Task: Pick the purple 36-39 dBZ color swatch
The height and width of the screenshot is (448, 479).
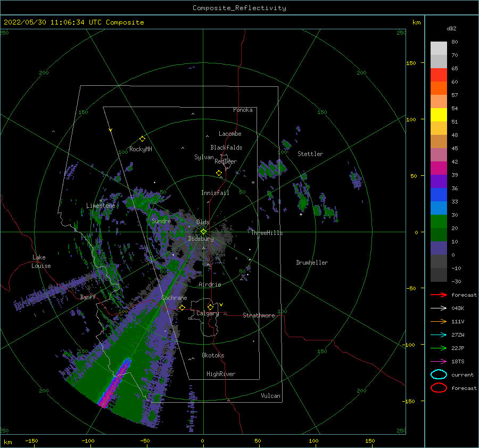Action: click(x=439, y=182)
